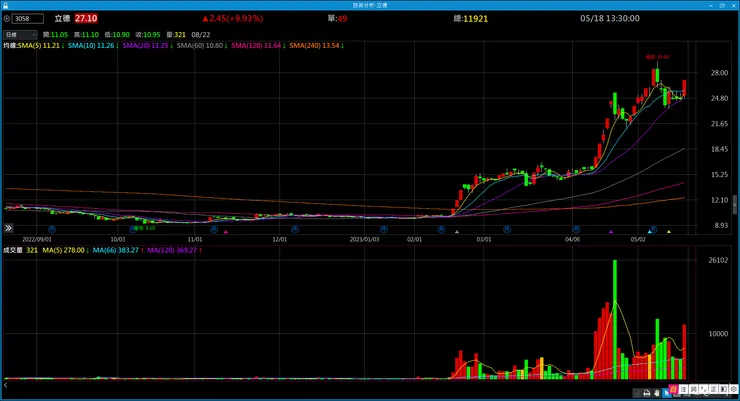Select the SMA(20) 11.25 indicator label
740x401 pixels.
point(147,46)
